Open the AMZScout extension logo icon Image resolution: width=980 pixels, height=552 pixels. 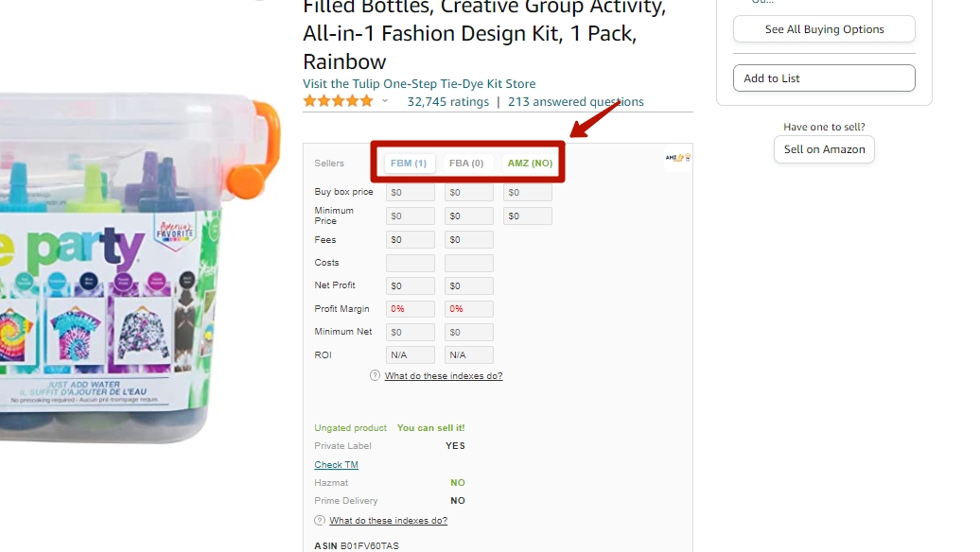[x=676, y=159]
